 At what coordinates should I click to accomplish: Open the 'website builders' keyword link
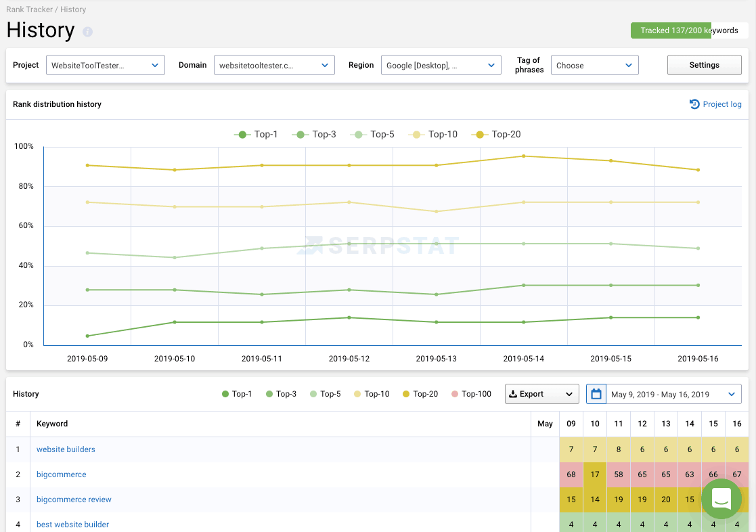66,449
